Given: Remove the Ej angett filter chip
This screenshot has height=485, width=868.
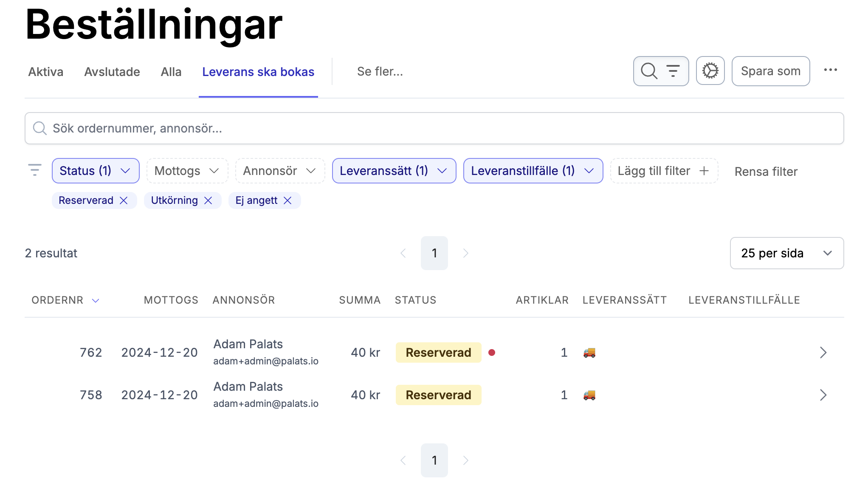Looking at the screenshot, I should coord(287,200).
